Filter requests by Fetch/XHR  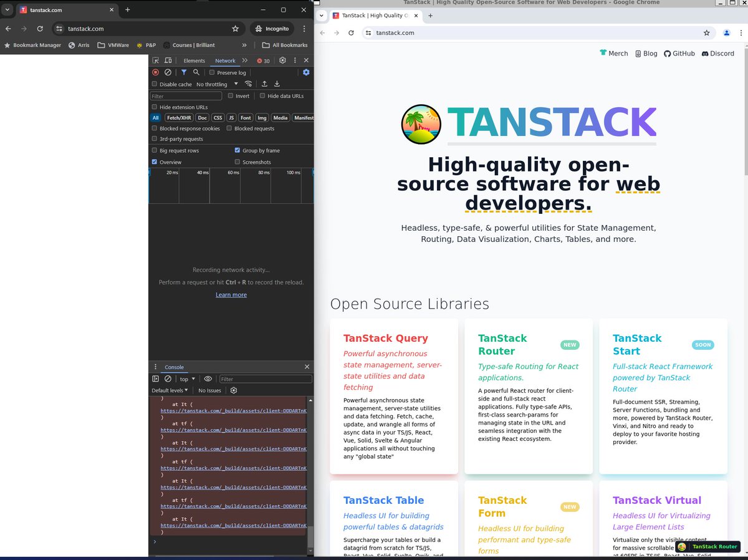coord(179,118)
